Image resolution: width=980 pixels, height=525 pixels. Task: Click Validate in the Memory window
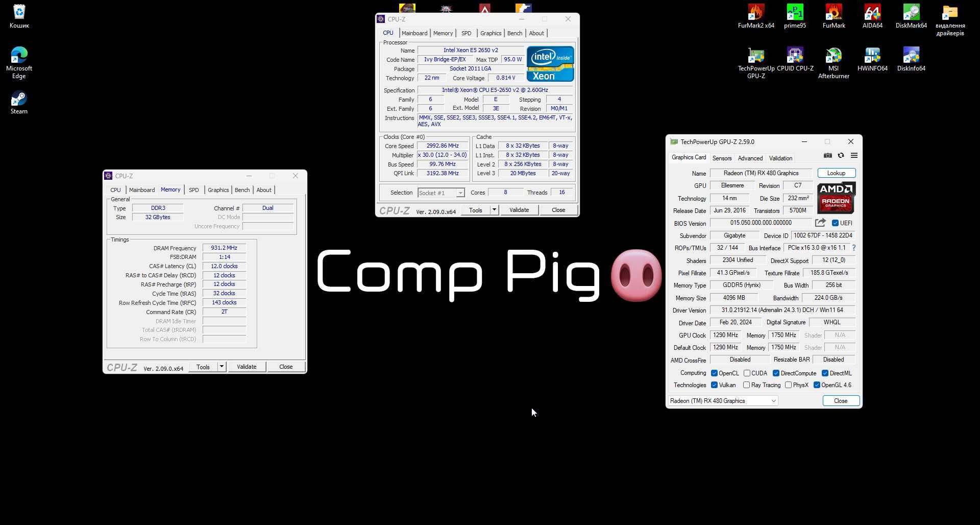[x=247, y=367]
